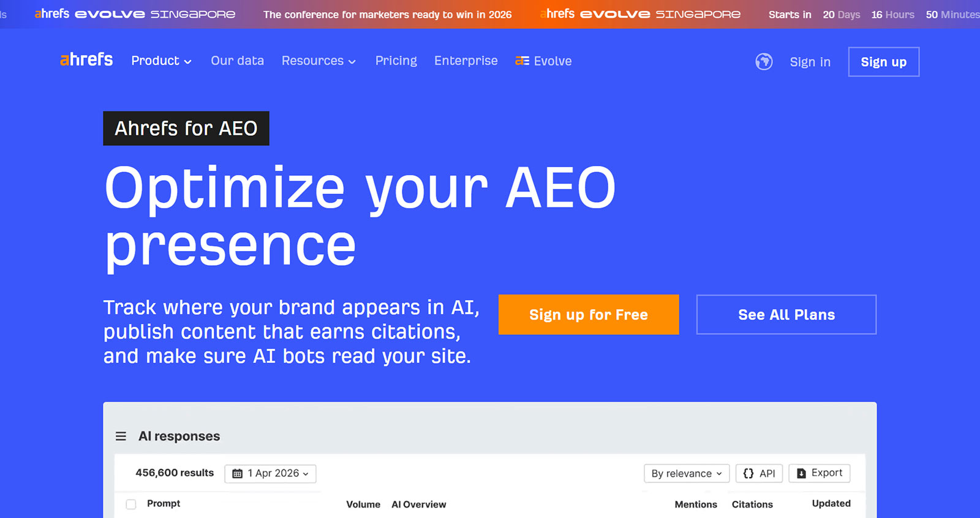Open the By relevance sort dropdown
Image resolution: width=980 pixels, height=518 pixels.
coord(686,473)
